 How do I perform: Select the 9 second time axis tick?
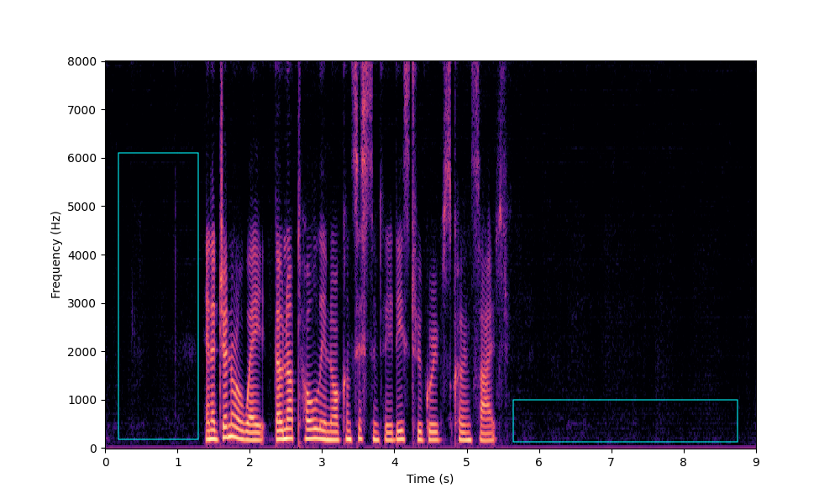[756, 461]
